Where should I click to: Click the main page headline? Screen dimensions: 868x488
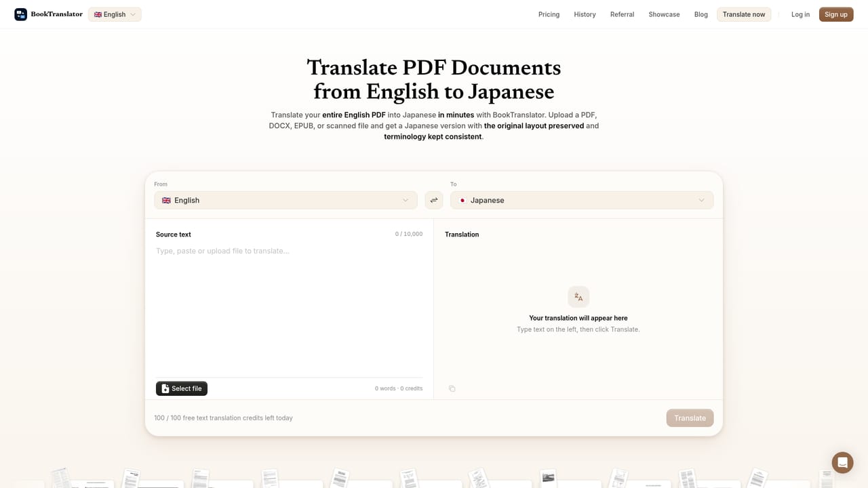click(x=434, y=79)
